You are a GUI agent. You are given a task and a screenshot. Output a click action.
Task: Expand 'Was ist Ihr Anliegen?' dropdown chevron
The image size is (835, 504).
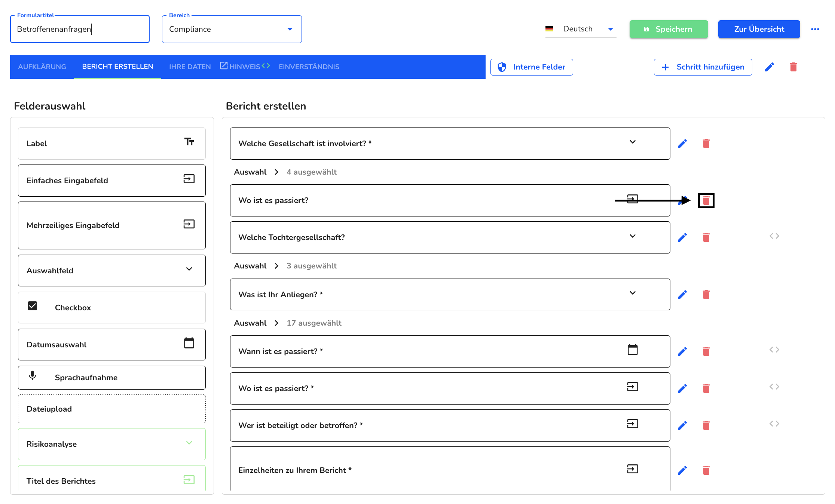tap(632, 293)
